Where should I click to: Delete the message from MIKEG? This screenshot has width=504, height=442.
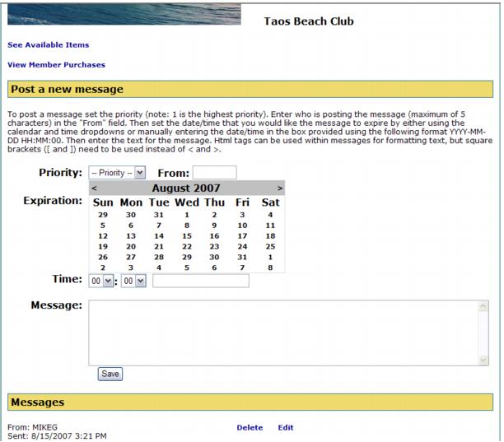point(250,427)
